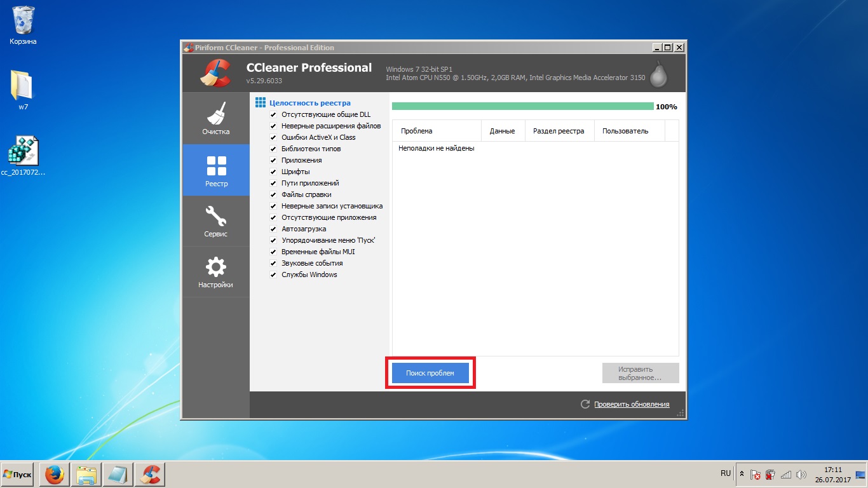Click the CCleaner Professional title text

309,67
